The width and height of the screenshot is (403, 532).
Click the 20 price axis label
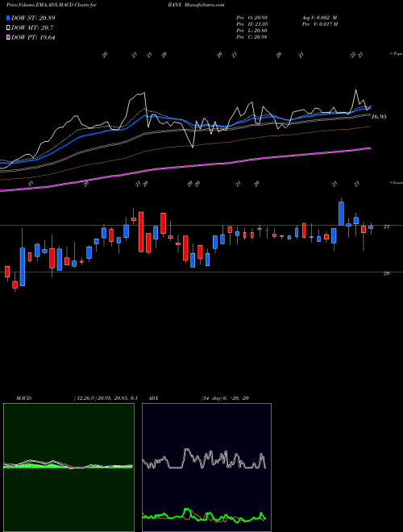pyautogui.click(x=386, y=273)
